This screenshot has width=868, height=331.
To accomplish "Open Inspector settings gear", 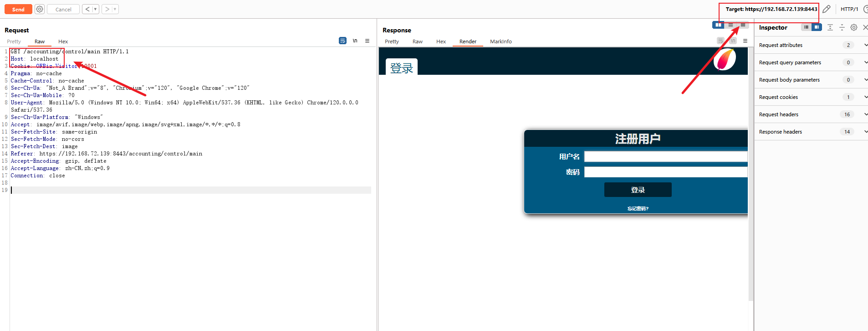I will pyautogui.click(x=854, y=27).
